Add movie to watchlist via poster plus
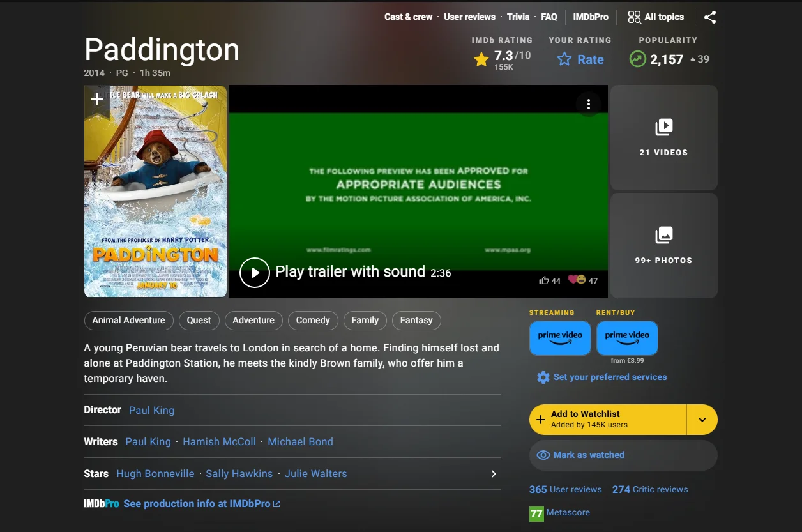Screen dimensions: 802x532 point(96,100)
